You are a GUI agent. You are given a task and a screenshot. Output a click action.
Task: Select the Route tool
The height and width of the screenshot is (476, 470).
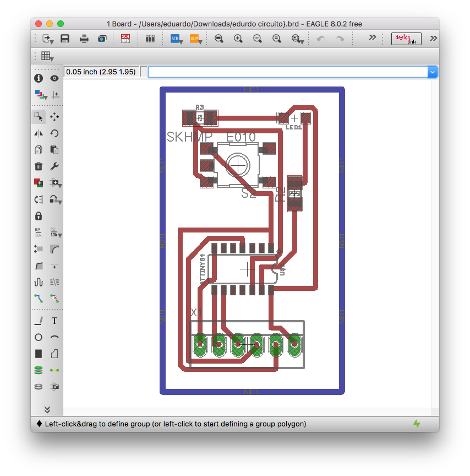point(39,299)
